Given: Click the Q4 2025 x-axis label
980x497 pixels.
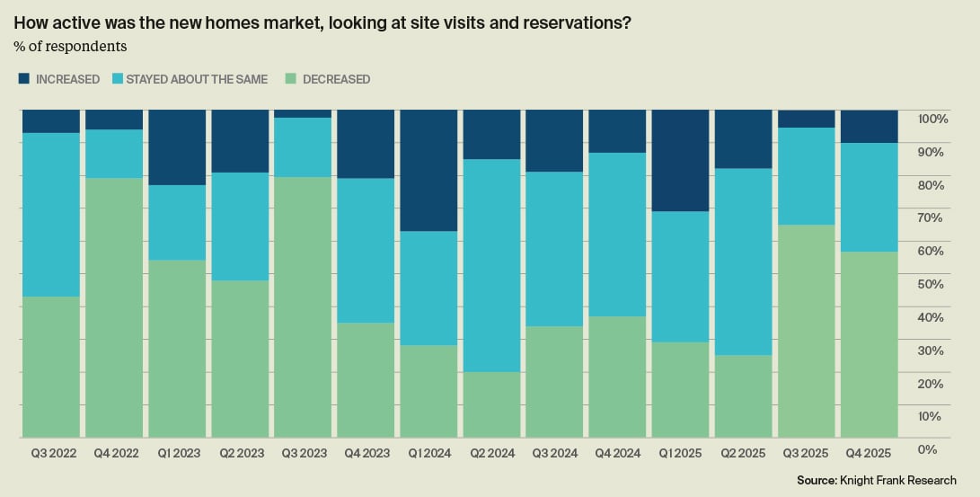Looking at the screenshot, I should click(x=869, y=454).
